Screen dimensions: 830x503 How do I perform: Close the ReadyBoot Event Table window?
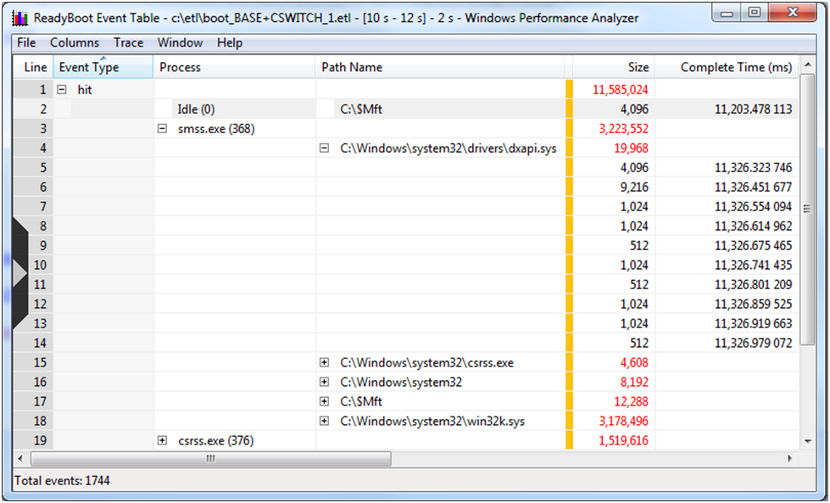tap(792, 13)
